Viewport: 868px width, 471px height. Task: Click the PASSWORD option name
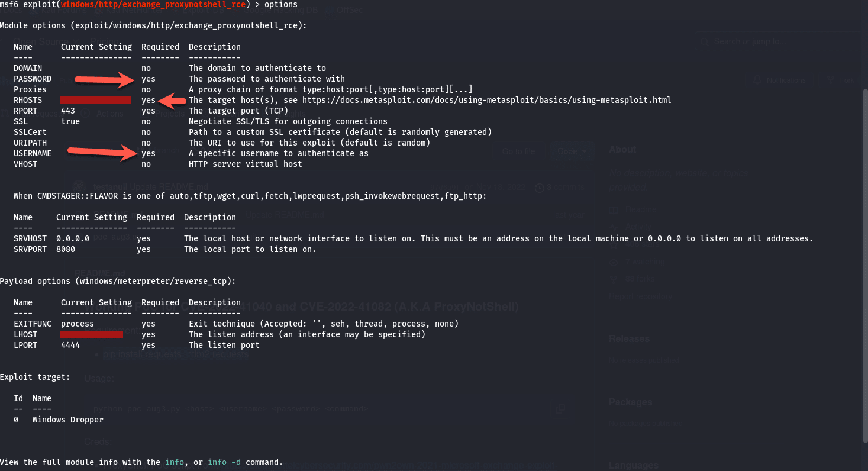click(33, 79)
